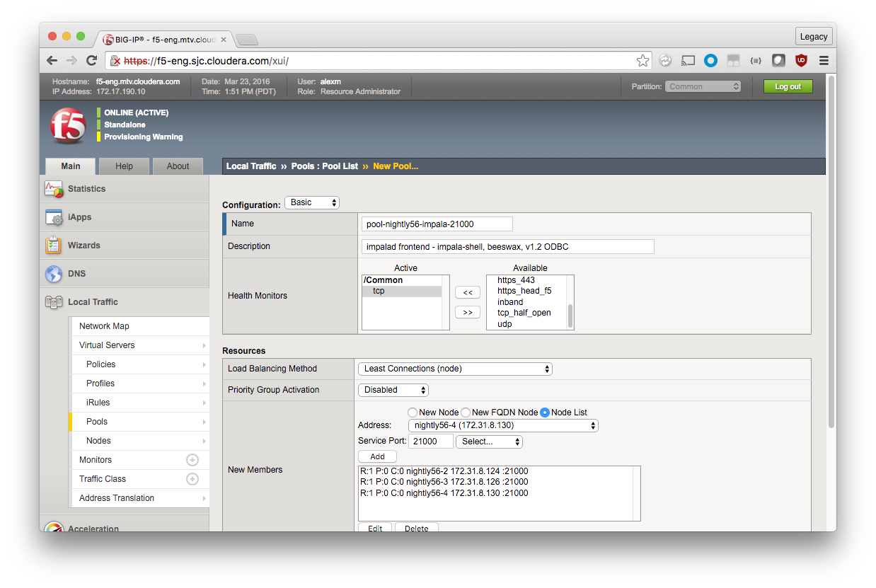Image resolution: width=876 pixels, height=588 pixels.
Task: Bookmark page with the star icon
Action: [x=642, y=61]
